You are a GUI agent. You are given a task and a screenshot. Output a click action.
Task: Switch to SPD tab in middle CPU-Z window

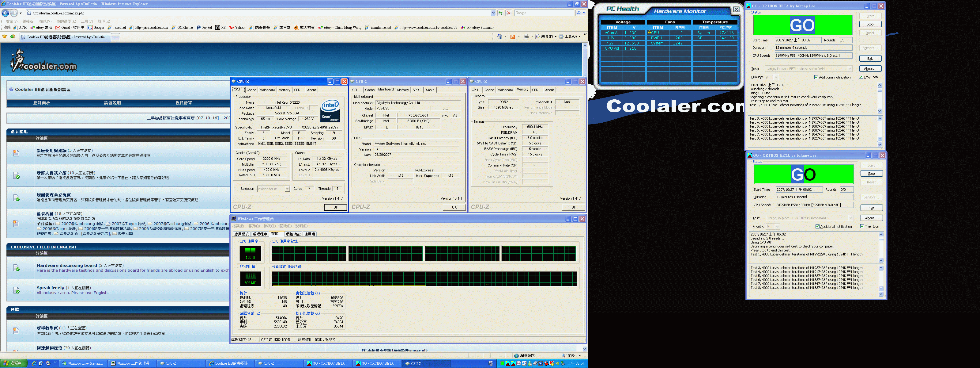tap(416, 90)
